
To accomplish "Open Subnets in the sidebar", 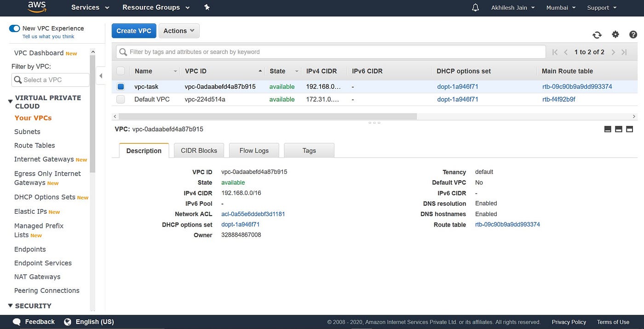I will point(27,131).
